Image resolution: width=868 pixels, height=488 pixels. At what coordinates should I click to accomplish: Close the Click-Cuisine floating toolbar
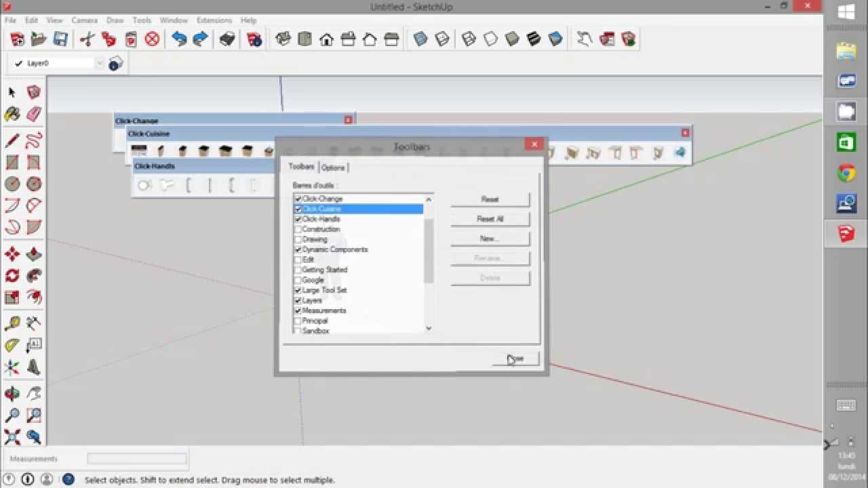(685, 133)
